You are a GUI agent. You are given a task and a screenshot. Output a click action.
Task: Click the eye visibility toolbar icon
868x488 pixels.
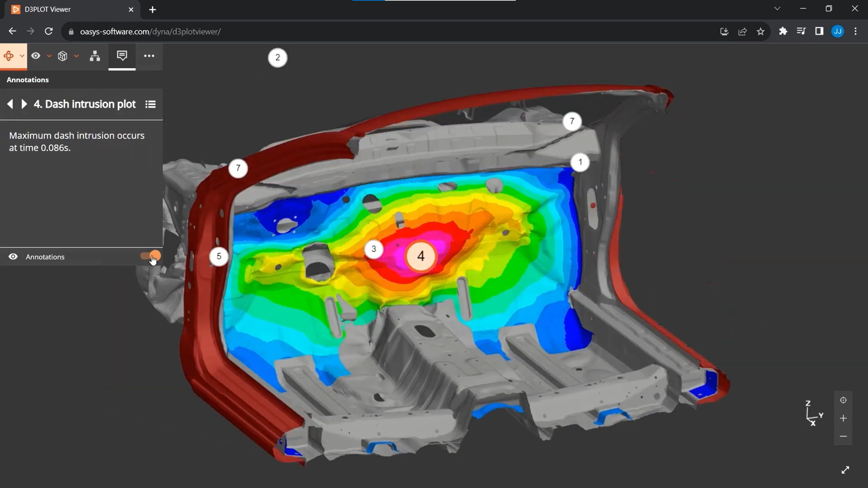[x=36, y=56]
